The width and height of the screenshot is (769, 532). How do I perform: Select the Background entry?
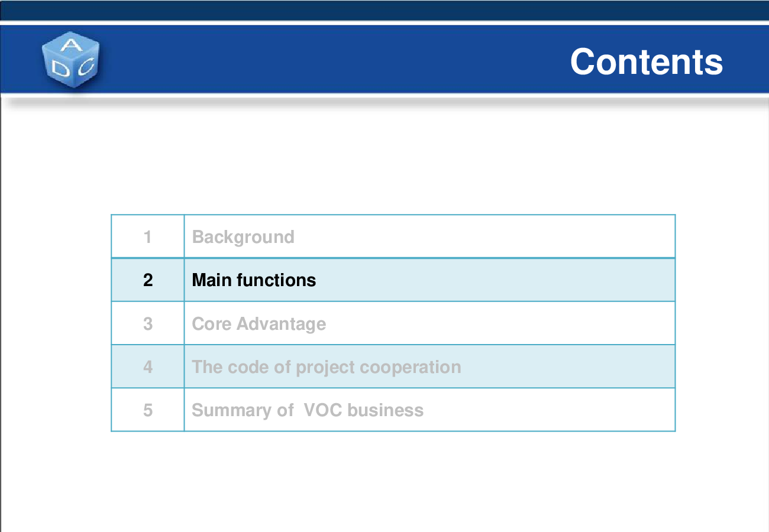click(x=243, y=236)
